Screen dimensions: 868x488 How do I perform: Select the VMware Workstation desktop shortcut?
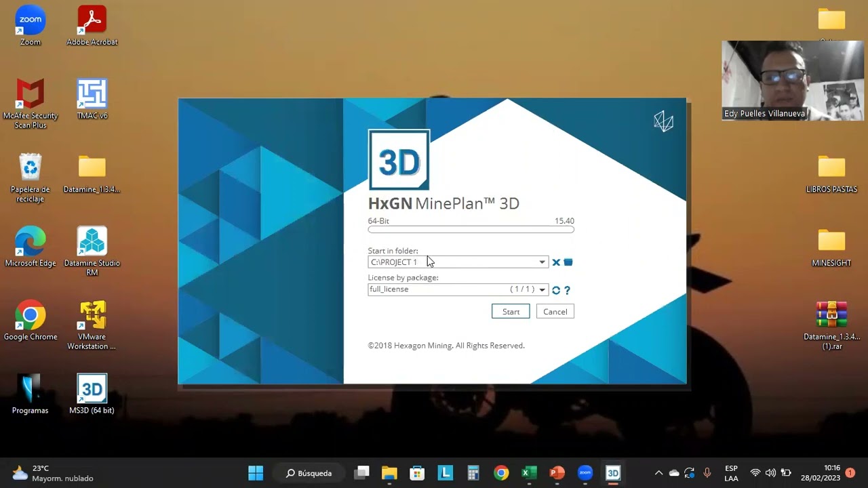[92, 325]
